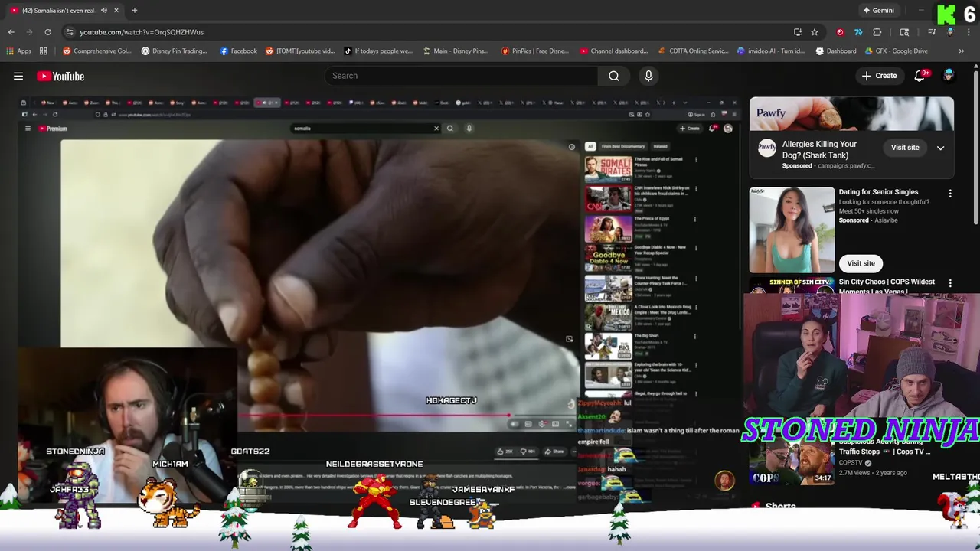
Task: Click the YouTube Create button
Action: tap(879, 76)
